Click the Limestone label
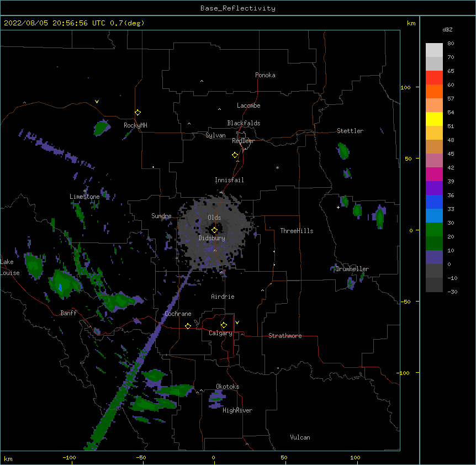The image size is (476, 465). [x=84, y=197]
